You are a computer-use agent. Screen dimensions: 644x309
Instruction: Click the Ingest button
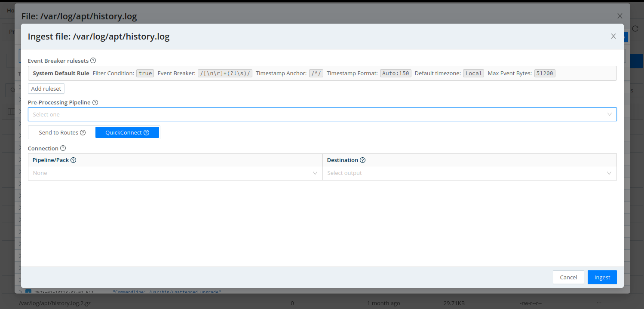coord(602,277)
